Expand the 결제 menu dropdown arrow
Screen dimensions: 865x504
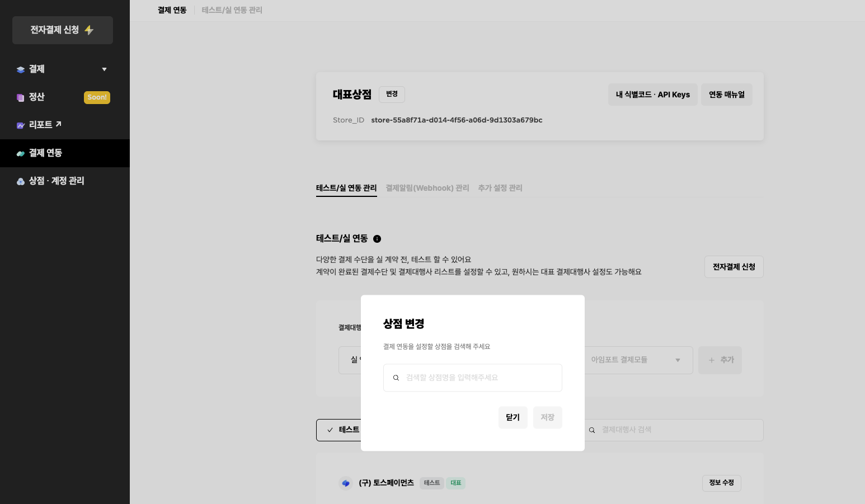point(104,69)
